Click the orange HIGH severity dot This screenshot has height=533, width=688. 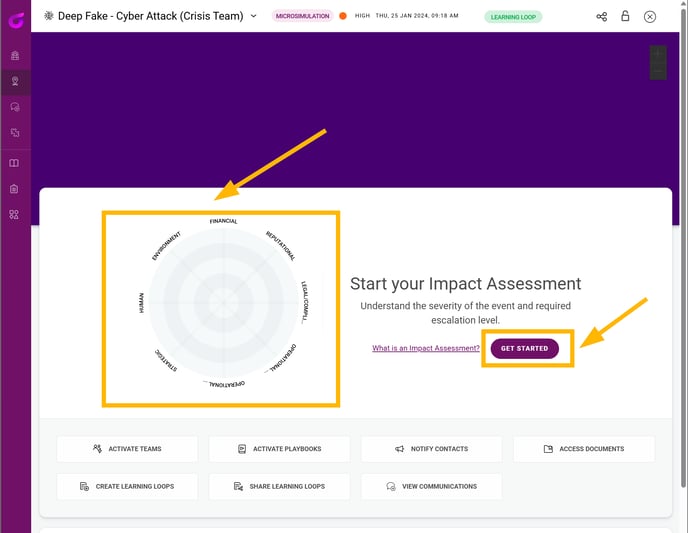pos(343,16)
